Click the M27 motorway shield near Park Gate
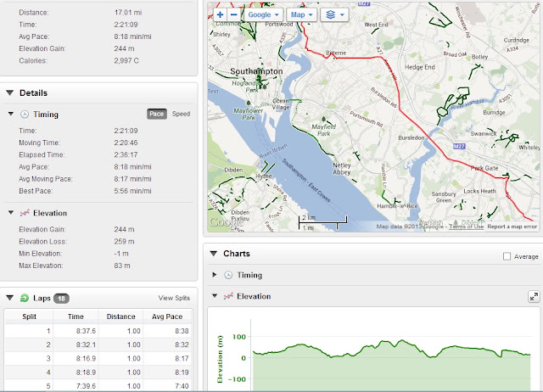Image resolution: width=543 pixels, height=392 pixels. tap(459, 146)
